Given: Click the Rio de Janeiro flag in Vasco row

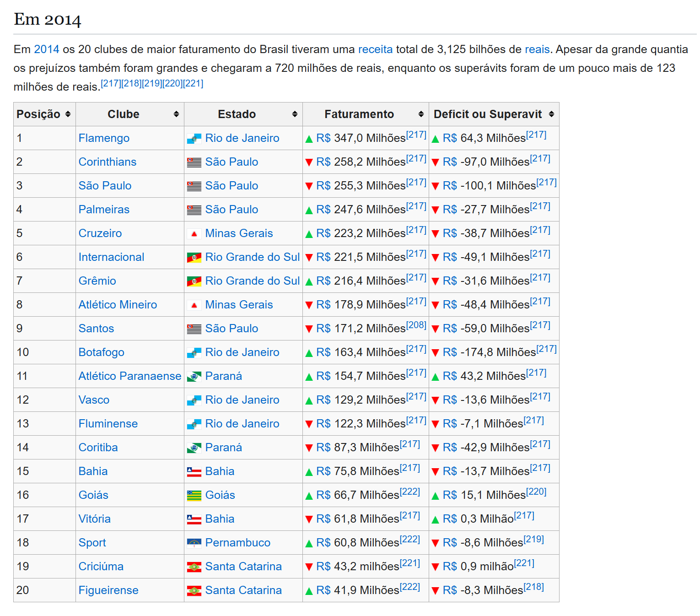Looking at the screenshot, I should (194, 400).
